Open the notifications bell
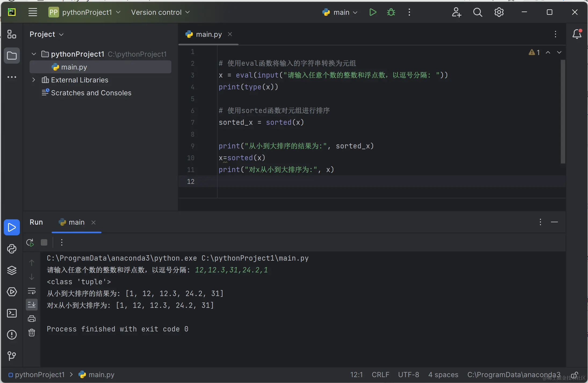588x383 pixels. tap(577, 34)
